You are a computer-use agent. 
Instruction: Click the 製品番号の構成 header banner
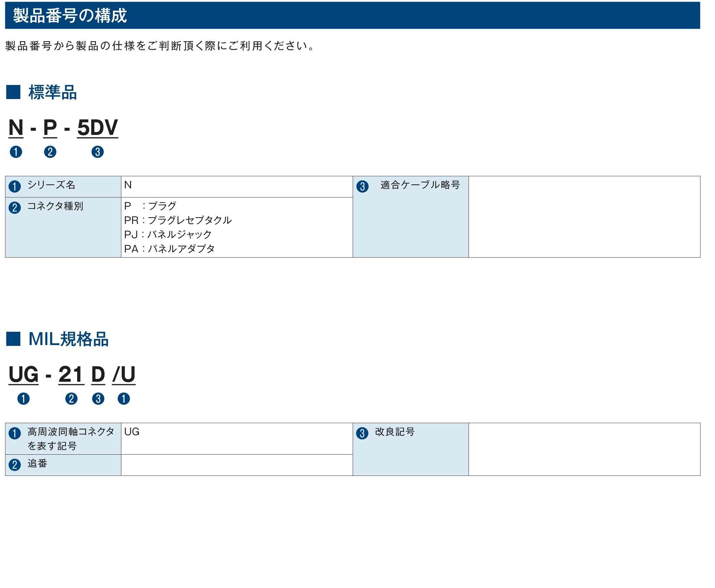(x=352, y=15)
